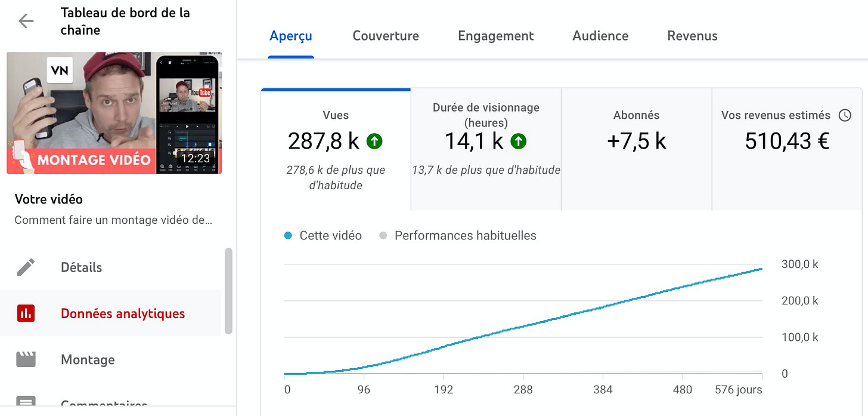
Task: Click the Performances habituelles legend label
Action: tap(466, 236)
